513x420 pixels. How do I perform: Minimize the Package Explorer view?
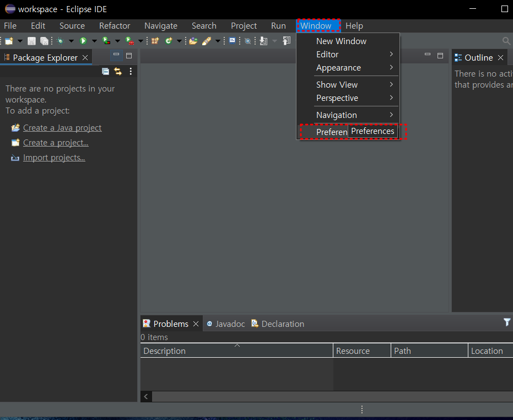pos(116,55)
